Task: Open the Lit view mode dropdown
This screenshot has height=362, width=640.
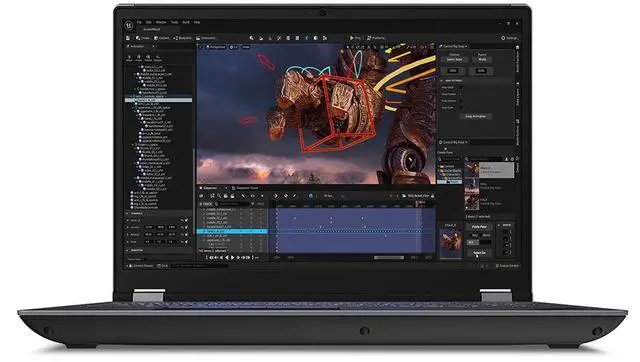Action: [x=233, y=47]
